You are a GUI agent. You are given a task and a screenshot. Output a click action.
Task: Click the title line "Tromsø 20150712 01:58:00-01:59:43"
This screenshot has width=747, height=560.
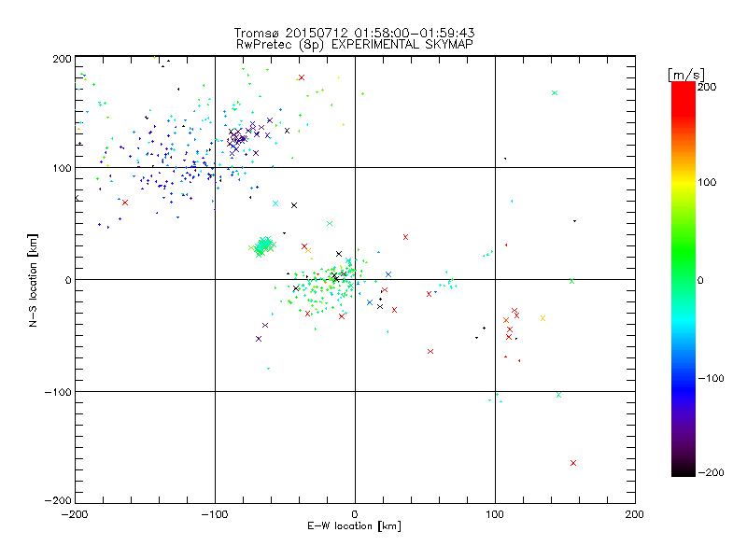click(354, 33)
